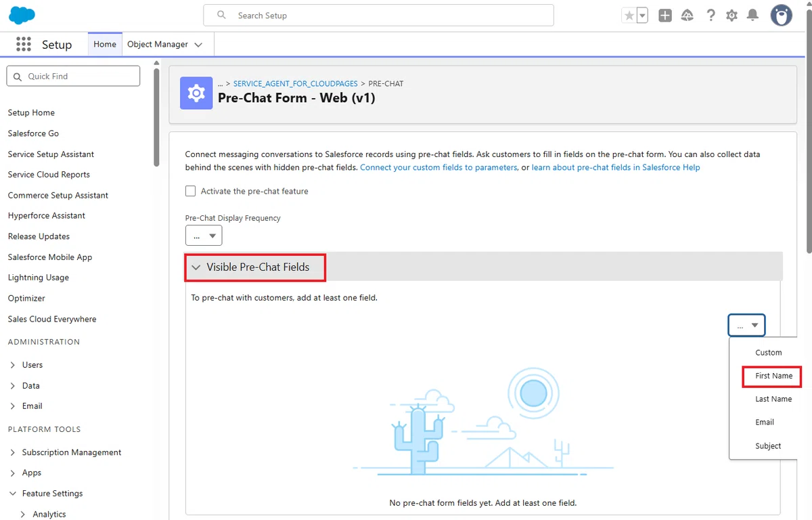Open Connect your custom fields to parameters link

[x=438, y=167]
